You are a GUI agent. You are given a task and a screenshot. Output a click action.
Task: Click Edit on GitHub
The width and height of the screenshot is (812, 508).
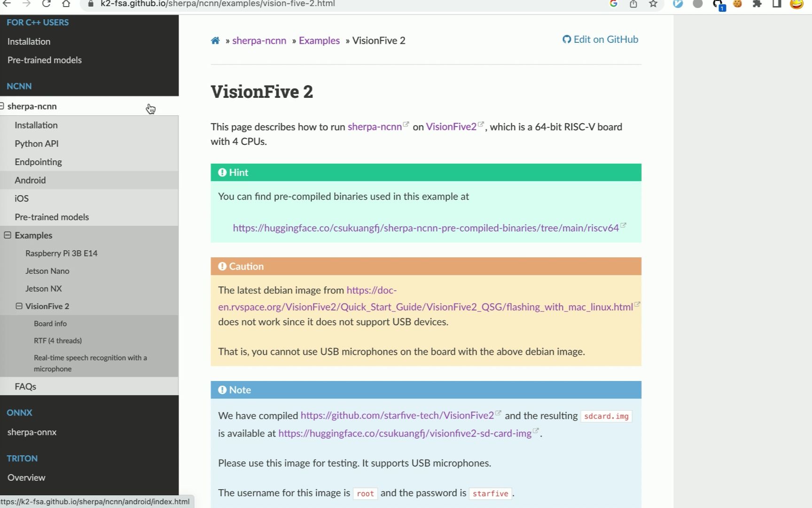point(601,40)
